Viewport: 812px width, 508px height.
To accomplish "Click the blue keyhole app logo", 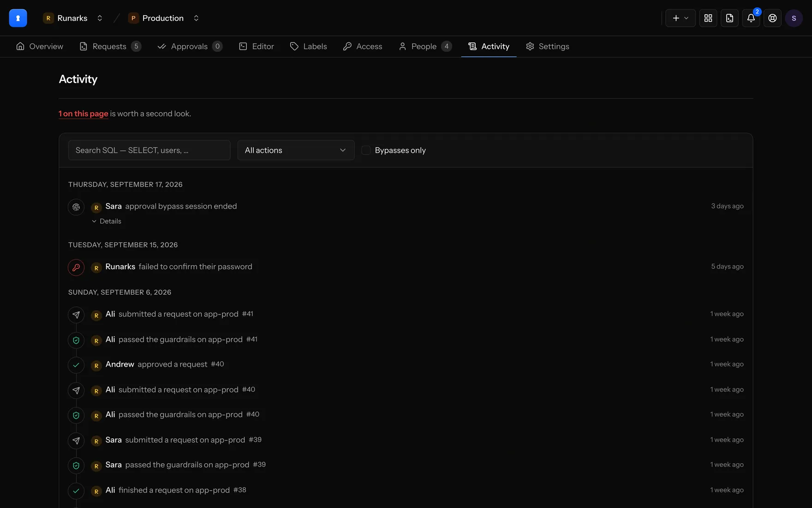I will (18, 18).
